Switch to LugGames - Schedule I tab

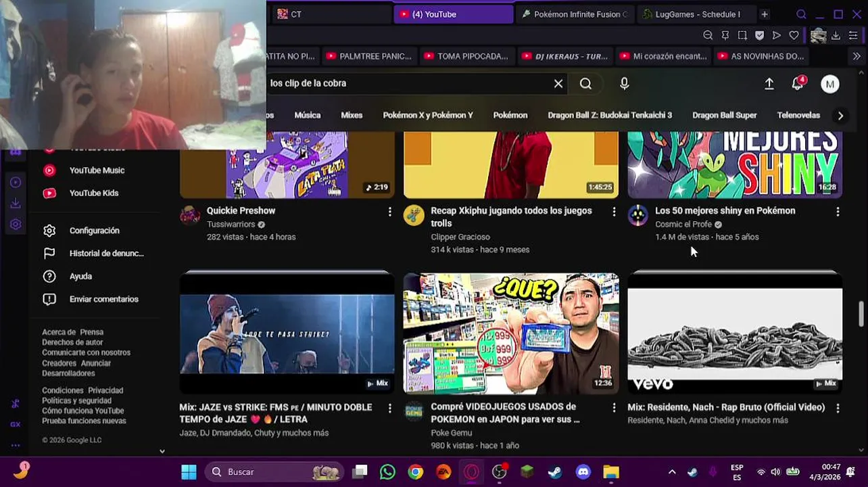(x=695, y=14)
